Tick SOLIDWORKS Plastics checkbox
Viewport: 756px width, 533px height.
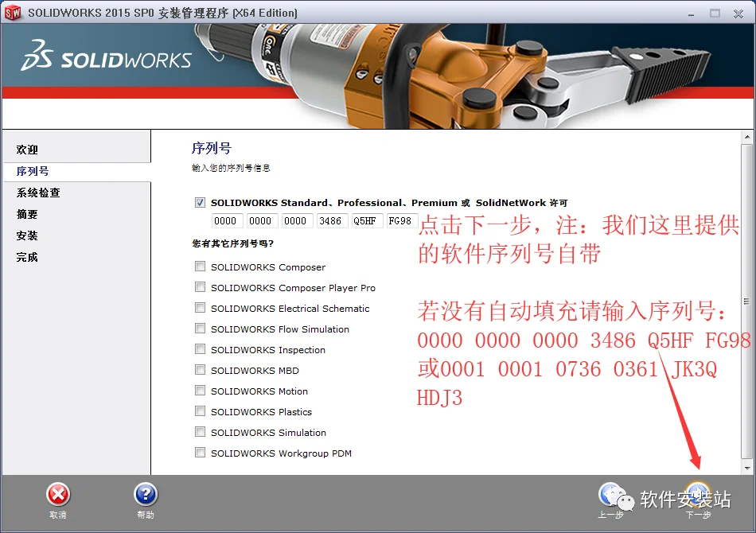[x=200, y=411]
